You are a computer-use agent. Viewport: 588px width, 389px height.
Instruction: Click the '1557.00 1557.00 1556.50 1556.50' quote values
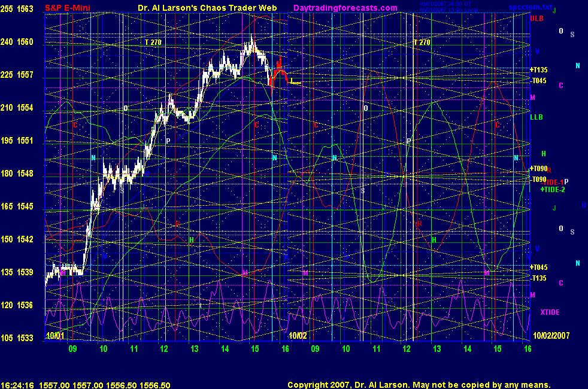coord(105,385)
